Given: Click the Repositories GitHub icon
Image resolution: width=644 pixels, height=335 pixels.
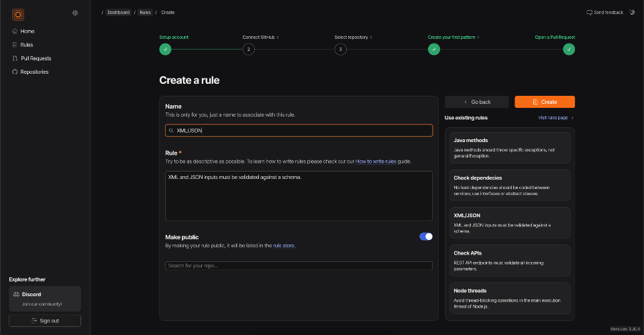Looking at the screenshot, I should [15, 72].
